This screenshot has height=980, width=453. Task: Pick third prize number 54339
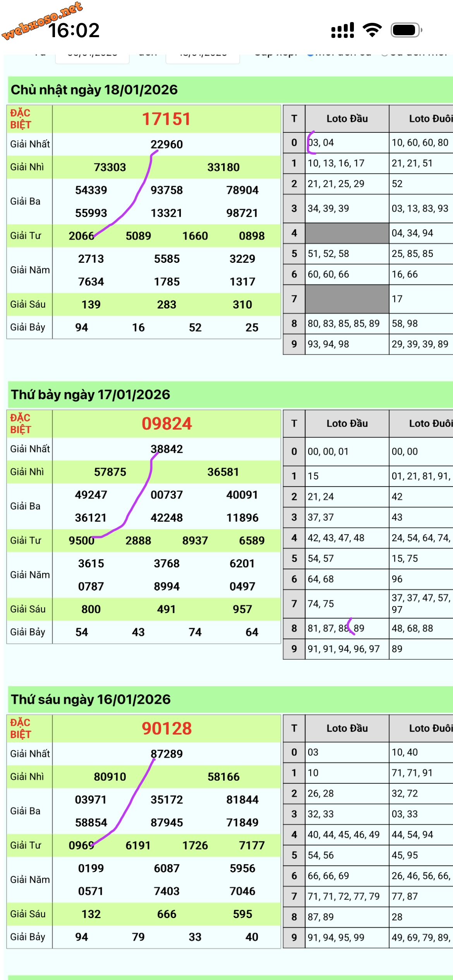[x=91, y=190]
